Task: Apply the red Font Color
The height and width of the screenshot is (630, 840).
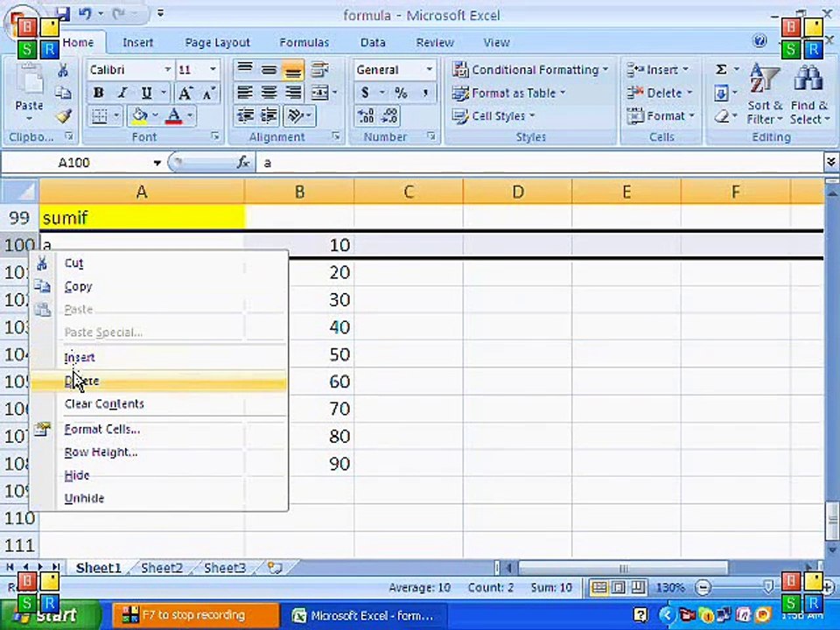Action: 173,115
